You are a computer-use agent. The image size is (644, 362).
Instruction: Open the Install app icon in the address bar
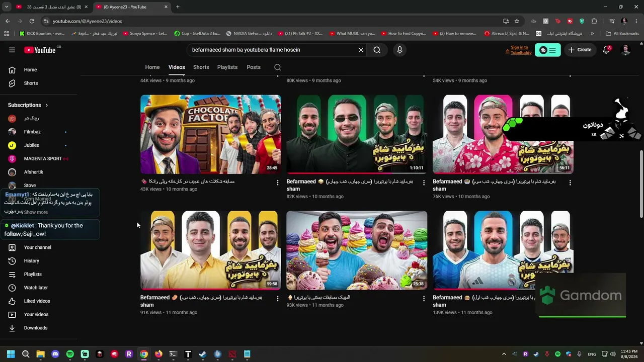click(506, 21)
